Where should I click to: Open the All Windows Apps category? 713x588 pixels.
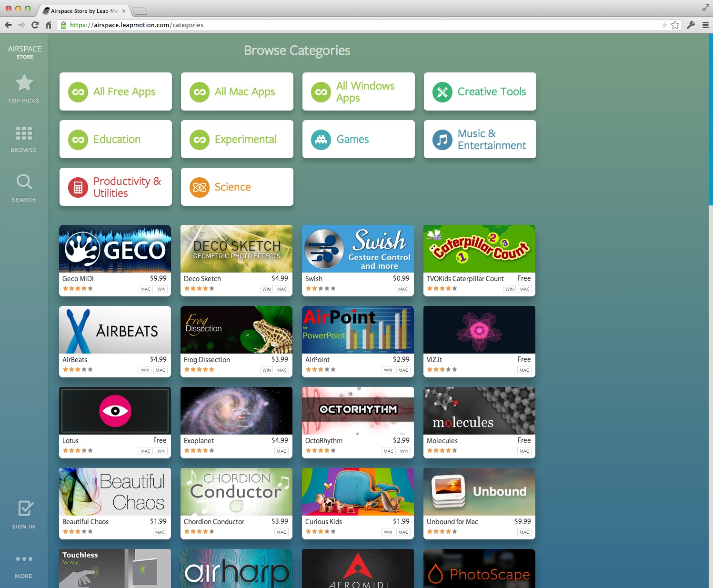pos(359,91)
